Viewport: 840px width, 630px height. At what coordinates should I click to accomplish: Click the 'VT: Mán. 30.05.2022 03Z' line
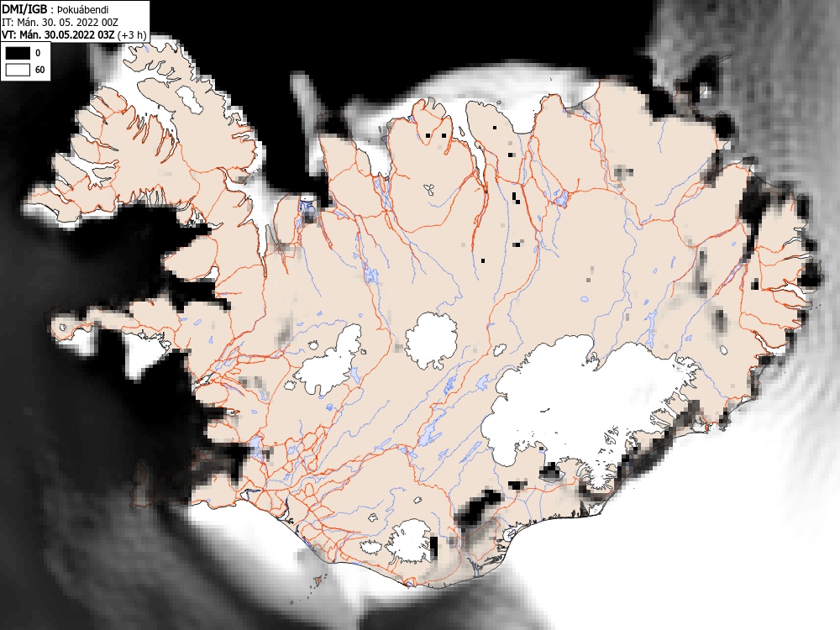pyautogui.click(x=58, y=34)
